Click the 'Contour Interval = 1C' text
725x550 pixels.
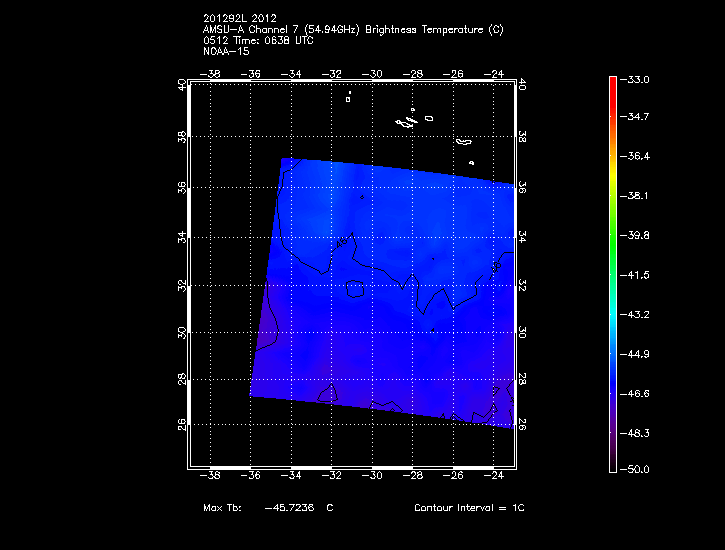469,508
